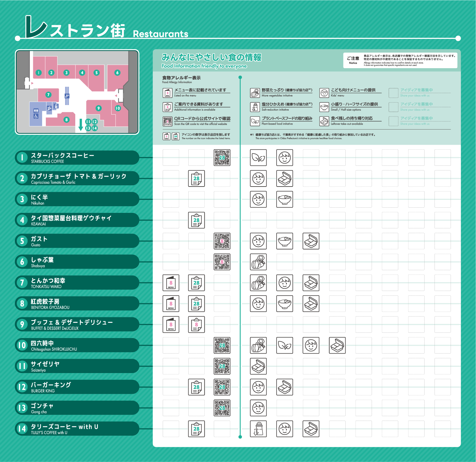Click the green down arrow on the map
The height and width of the screenshot is (462, 476).
point(81,125)
